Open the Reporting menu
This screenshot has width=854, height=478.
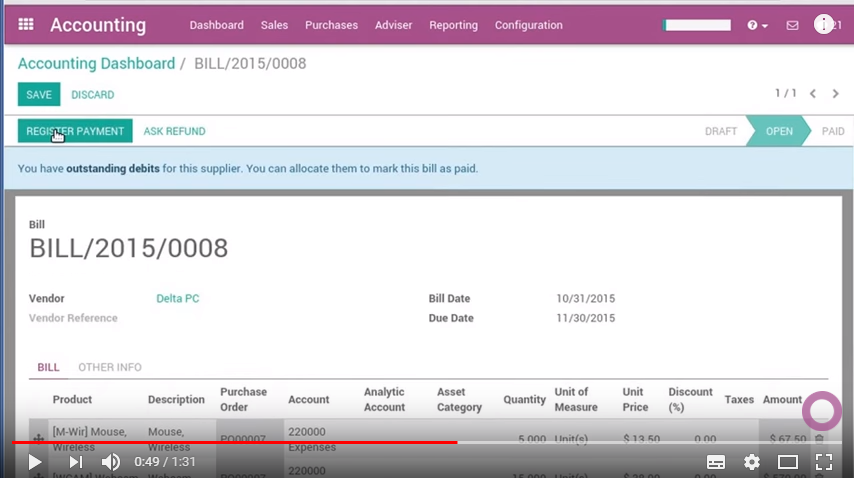(x=453, y=25)
